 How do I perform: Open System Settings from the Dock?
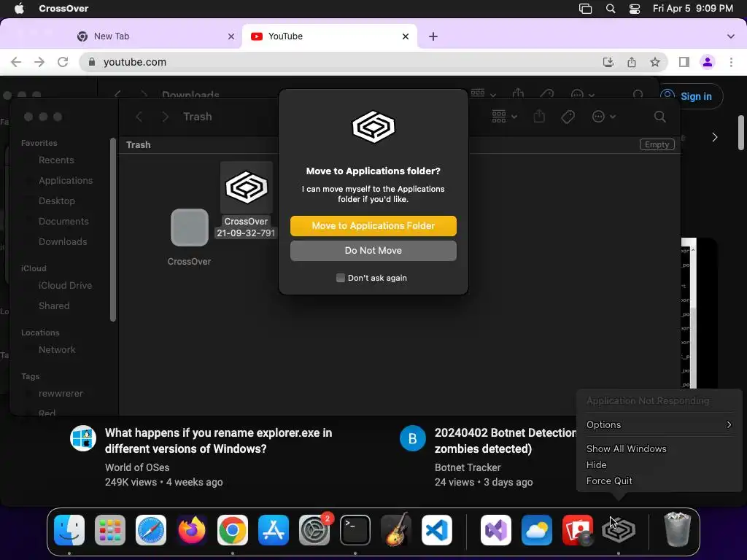[314, 530]
